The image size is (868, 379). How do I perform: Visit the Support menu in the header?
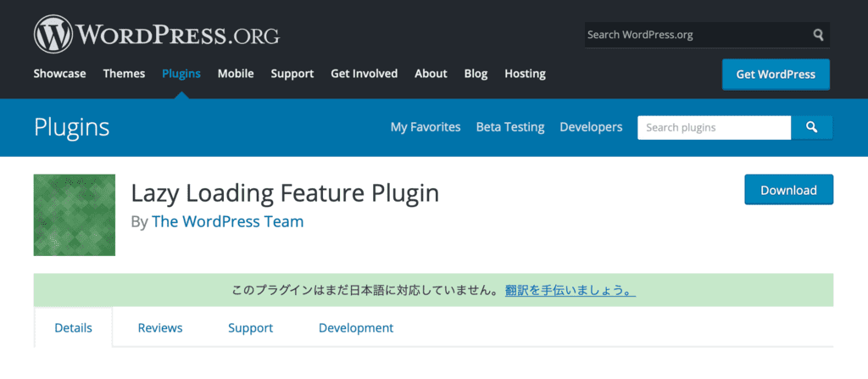coord(292,74)
